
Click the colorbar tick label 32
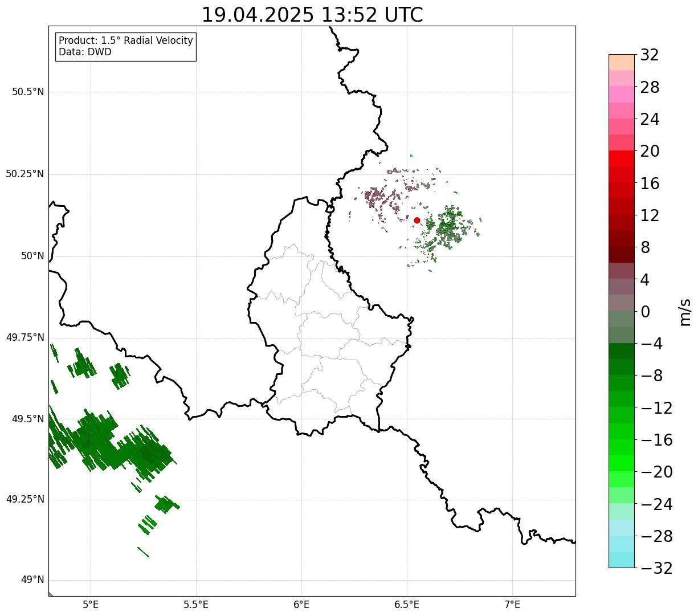pyautogui.click(x=650, y=55)
